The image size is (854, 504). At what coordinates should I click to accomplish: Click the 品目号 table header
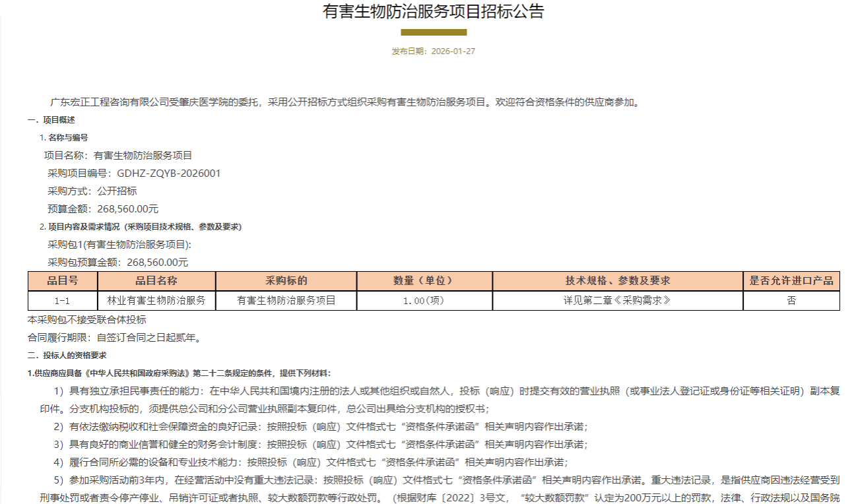(x=63, y=281)
